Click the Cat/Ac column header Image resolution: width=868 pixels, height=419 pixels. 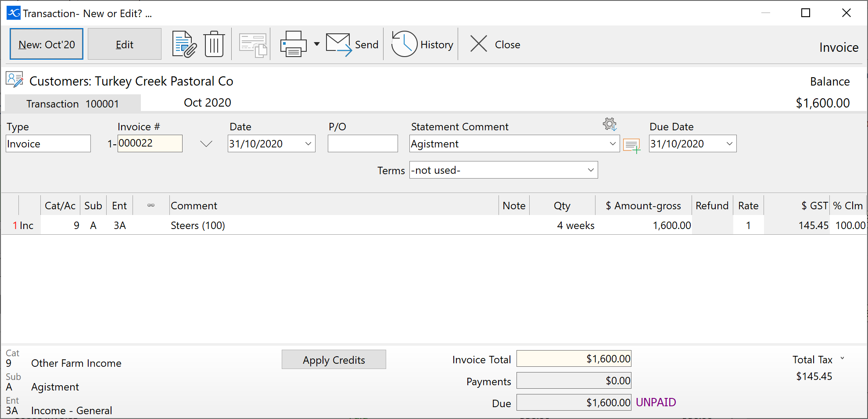click(60, 205)
